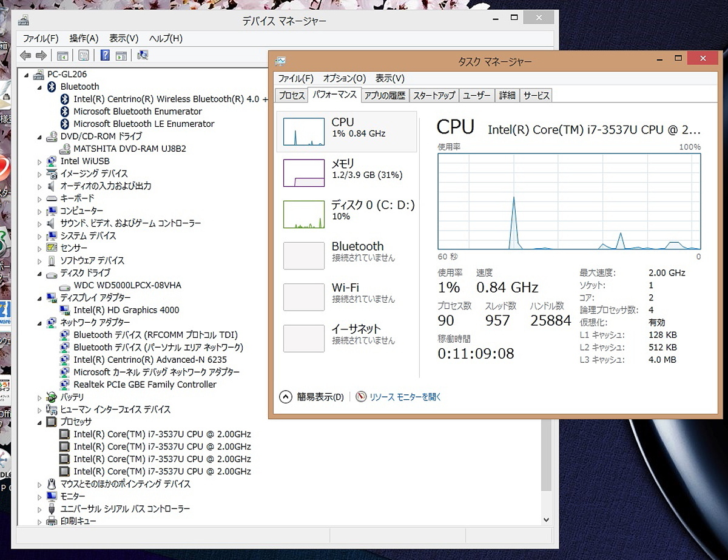Switch to the プロセス tab
728x560 pixels.
click(x=292, y=95)
